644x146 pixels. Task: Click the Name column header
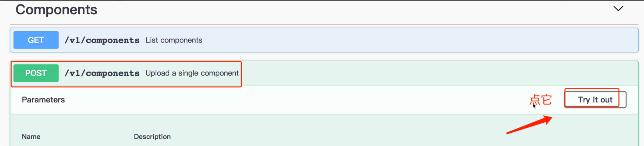[31, 137]
